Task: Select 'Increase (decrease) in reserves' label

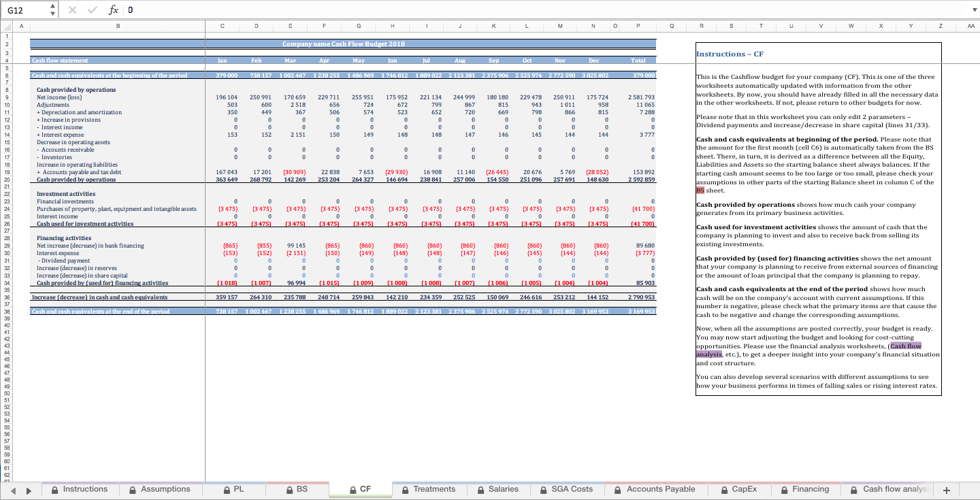Action: tap(77, 268)
